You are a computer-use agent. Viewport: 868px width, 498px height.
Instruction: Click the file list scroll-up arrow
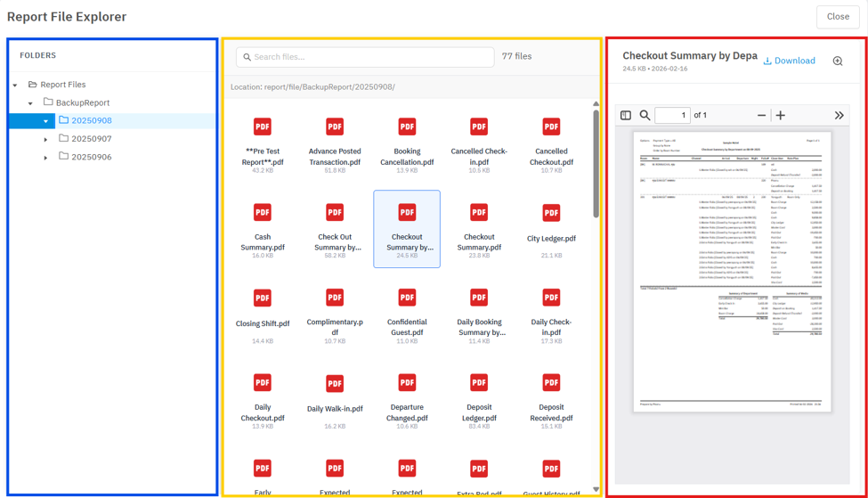click(596, 103)
